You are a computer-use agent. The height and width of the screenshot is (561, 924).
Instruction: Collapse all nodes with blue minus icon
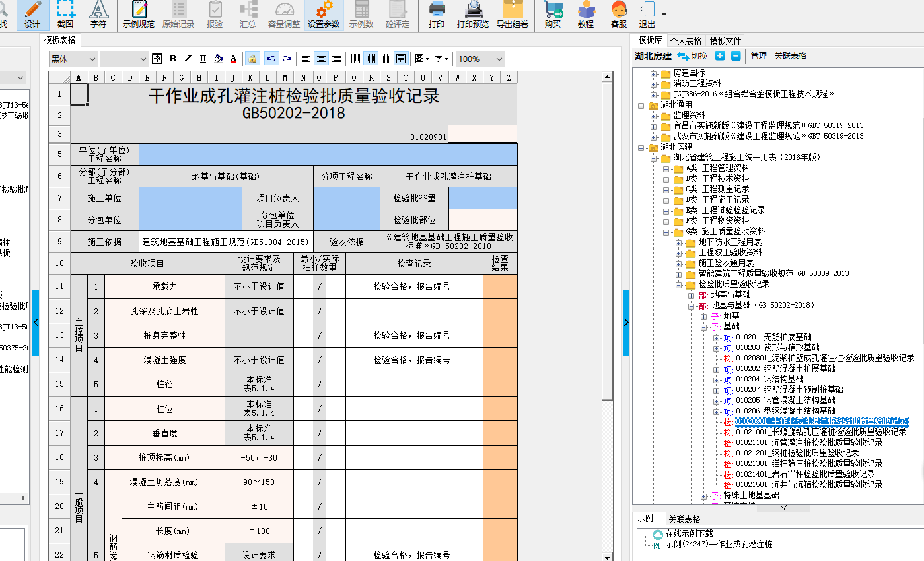tap(735, 56)
